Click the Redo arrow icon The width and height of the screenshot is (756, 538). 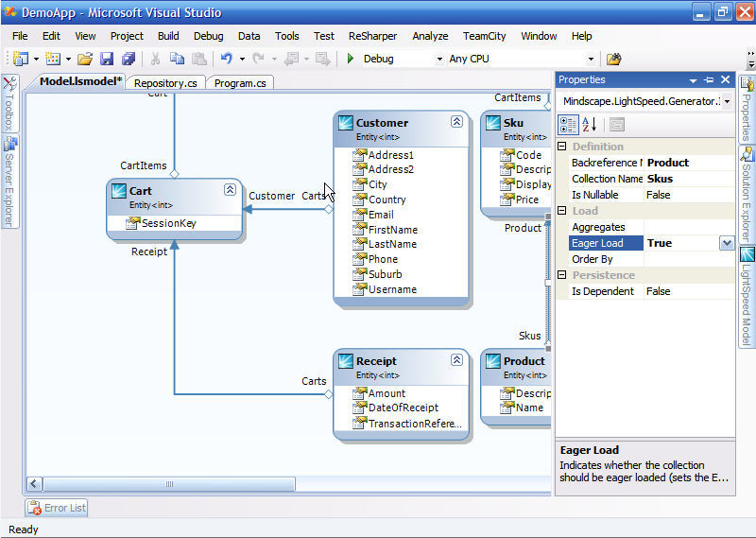point(258,59)
